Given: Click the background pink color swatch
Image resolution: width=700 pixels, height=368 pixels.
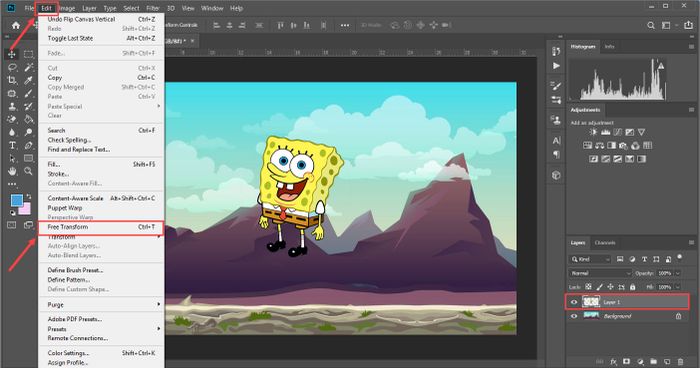Looking at the screenshot, I should tap(26, 208).
